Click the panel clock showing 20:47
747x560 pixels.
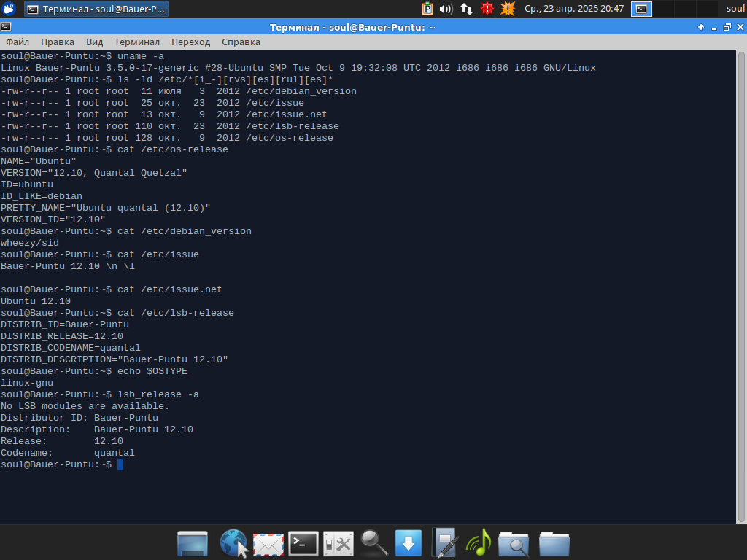573,9
